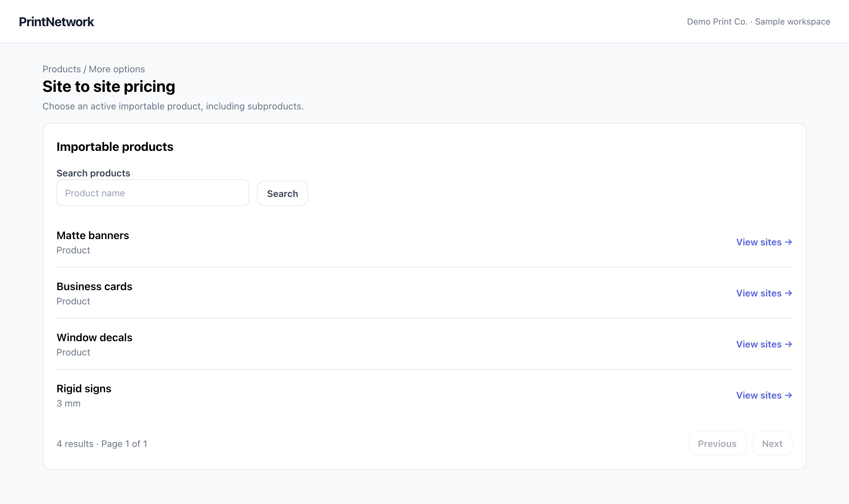
Task: Click the Site to site pricing heading
Action: click(109, 86)
